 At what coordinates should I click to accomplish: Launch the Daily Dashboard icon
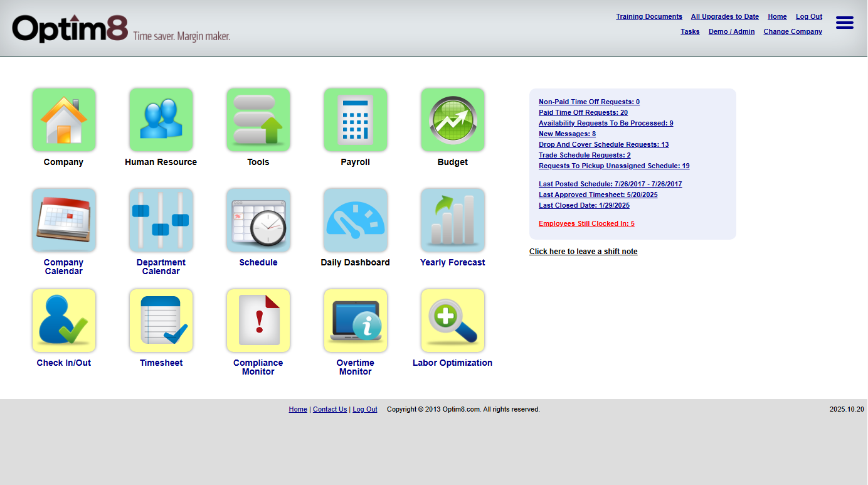(x=355, y=220)
